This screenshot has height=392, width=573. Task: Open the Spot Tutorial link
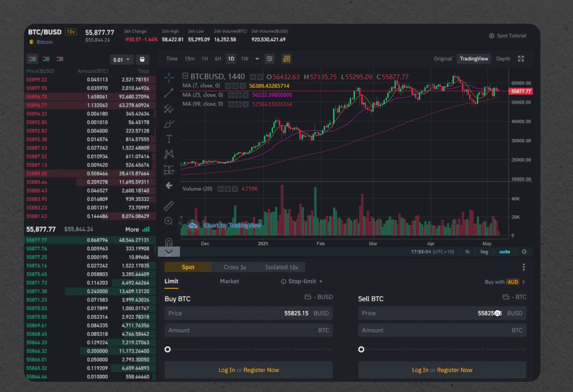pyautogui.click(x=508, y=36)
